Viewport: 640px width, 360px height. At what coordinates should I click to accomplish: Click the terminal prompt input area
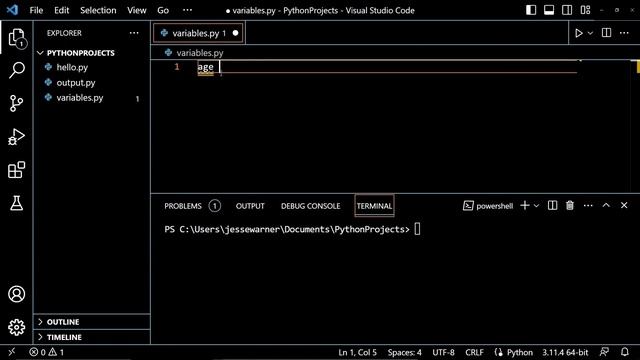pos(417,229)
